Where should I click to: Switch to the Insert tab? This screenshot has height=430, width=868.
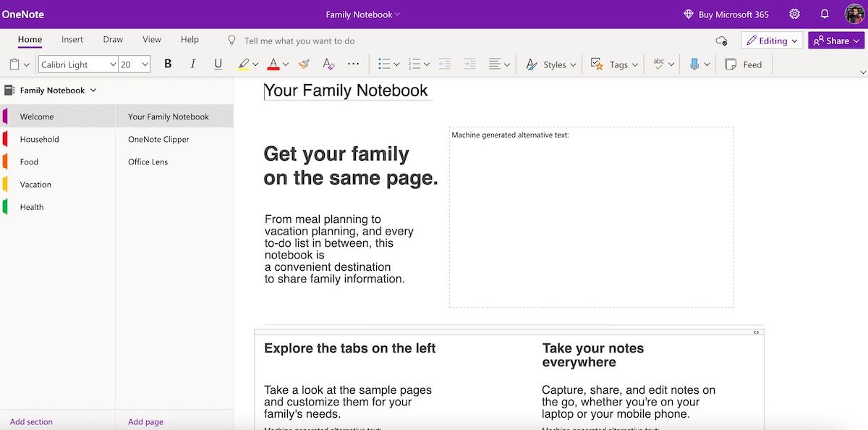pos(72,40)
